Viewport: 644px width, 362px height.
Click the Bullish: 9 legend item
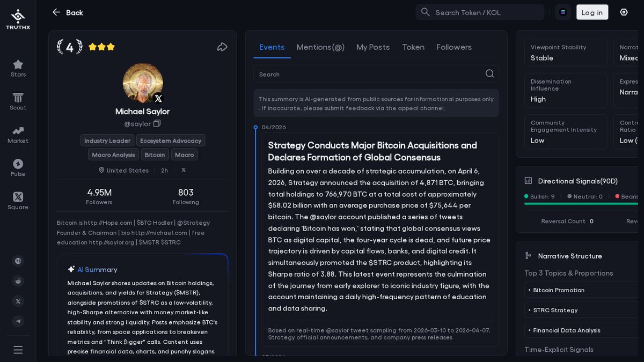[x=539, y=197]
